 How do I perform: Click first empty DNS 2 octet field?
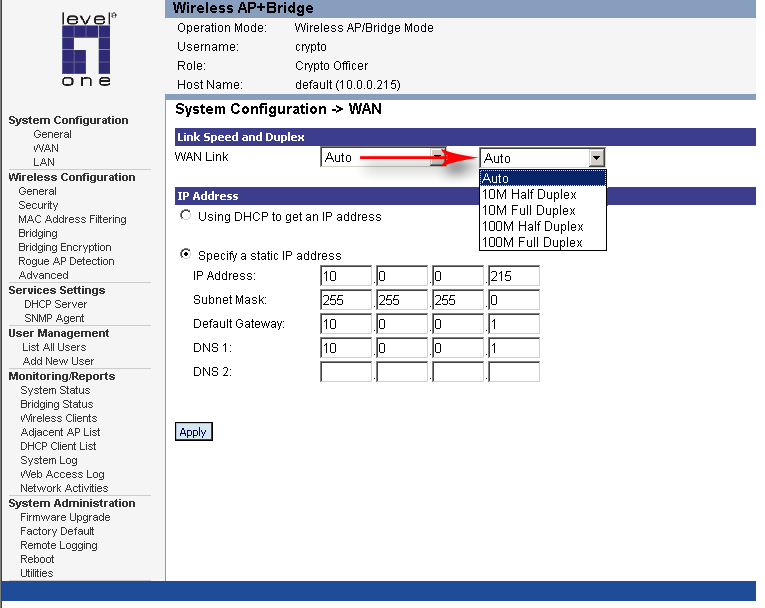point(346,371)
